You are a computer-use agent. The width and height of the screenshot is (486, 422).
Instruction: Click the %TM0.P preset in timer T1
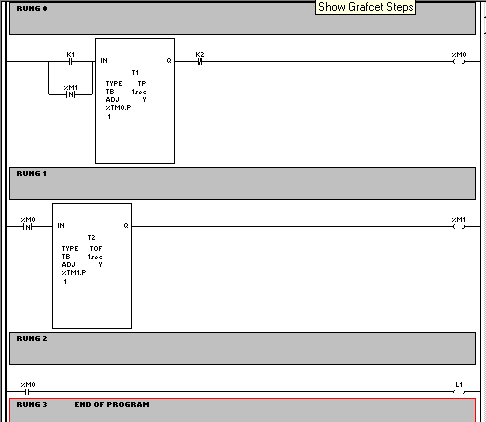click(x=118, y=108)
